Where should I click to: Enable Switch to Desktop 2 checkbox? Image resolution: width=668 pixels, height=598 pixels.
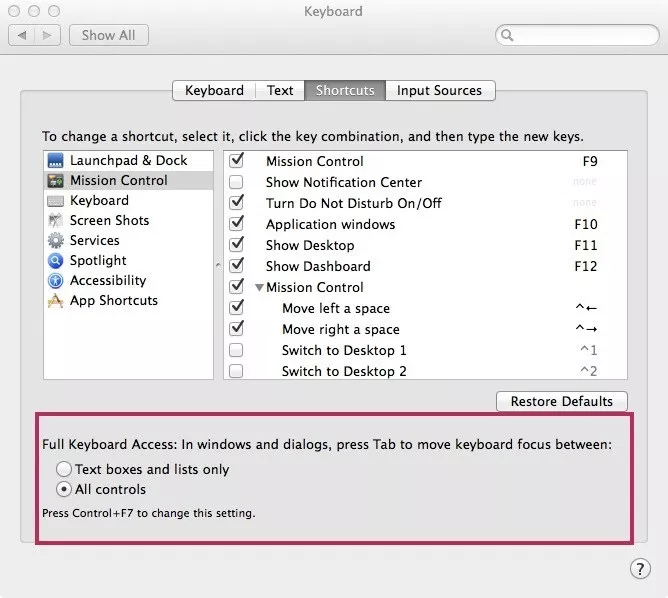pyautogui.click(x=236, y=371)
